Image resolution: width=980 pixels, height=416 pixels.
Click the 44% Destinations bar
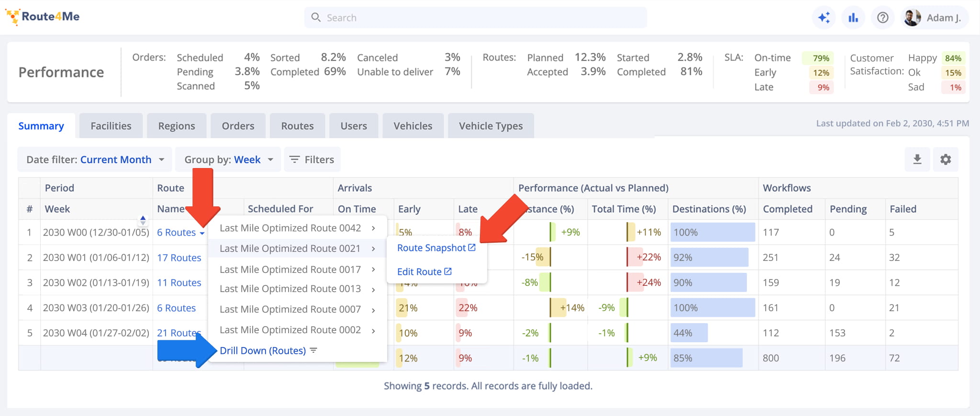[689, 333]
